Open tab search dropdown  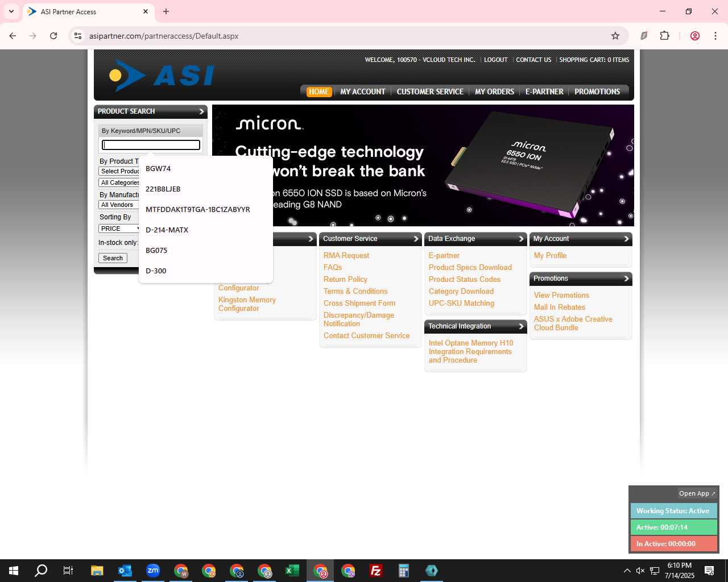pyautogui.click(x=11, y=11)
